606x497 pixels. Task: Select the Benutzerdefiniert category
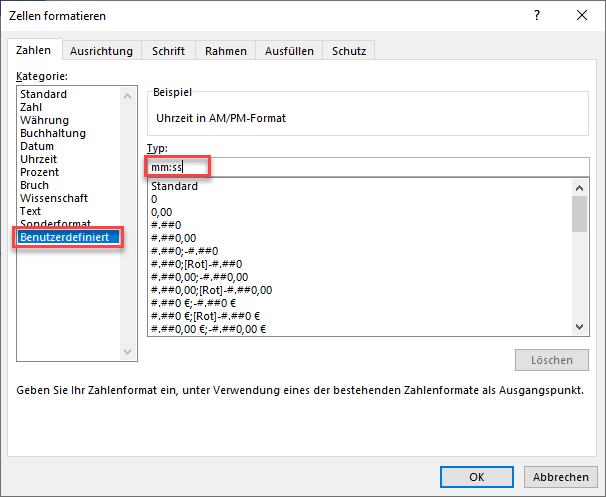(68, 237)
